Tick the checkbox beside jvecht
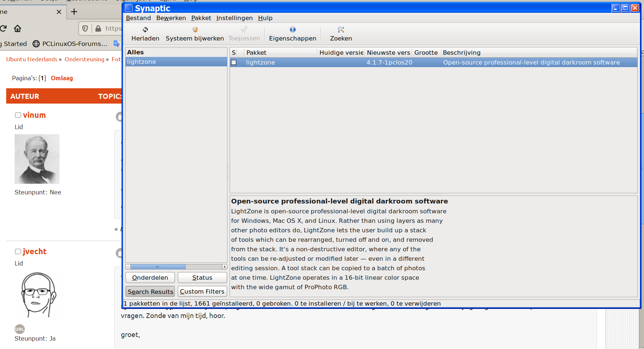Screen dimensions: 644x349 point(18,252)
